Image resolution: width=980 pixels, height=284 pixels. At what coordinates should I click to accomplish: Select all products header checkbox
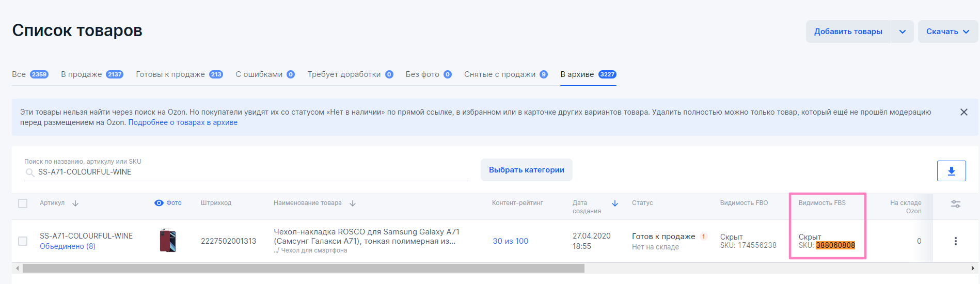(23, 203)
